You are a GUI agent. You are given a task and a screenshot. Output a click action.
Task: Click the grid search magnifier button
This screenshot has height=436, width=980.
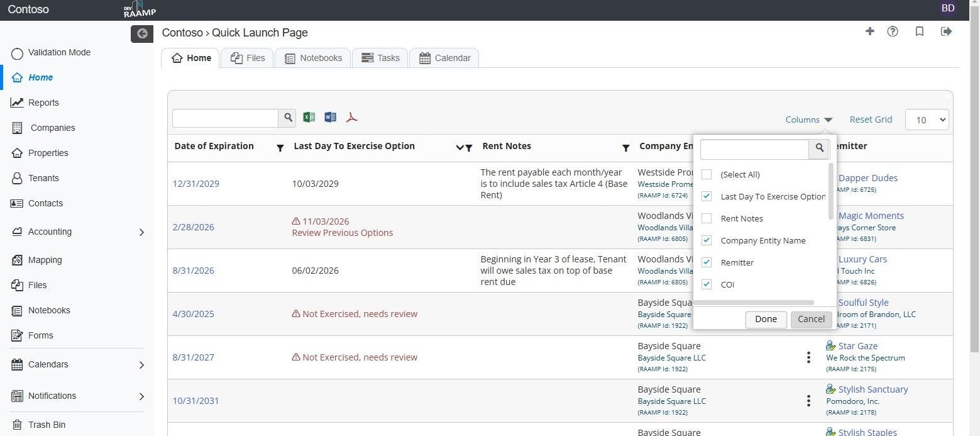pos(288,118)
